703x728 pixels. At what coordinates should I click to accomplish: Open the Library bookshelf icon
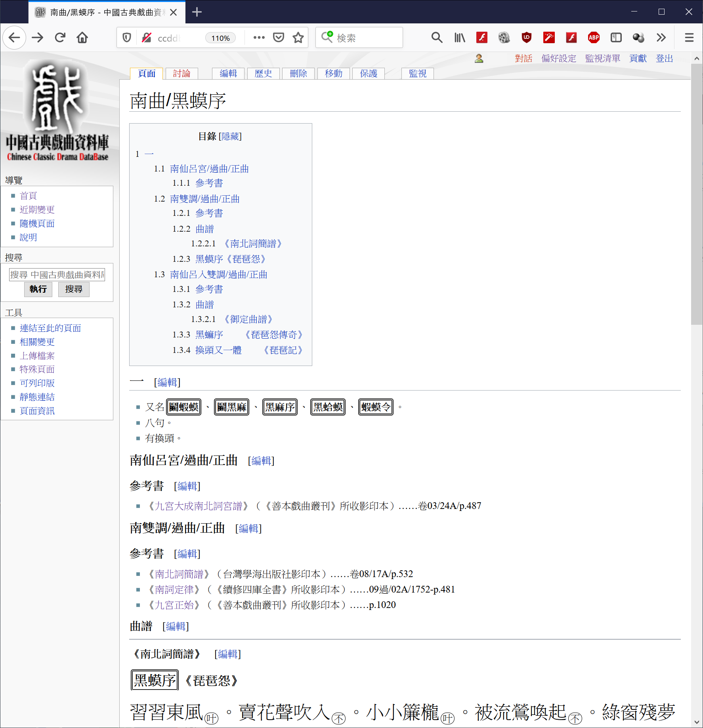(460, 38)
